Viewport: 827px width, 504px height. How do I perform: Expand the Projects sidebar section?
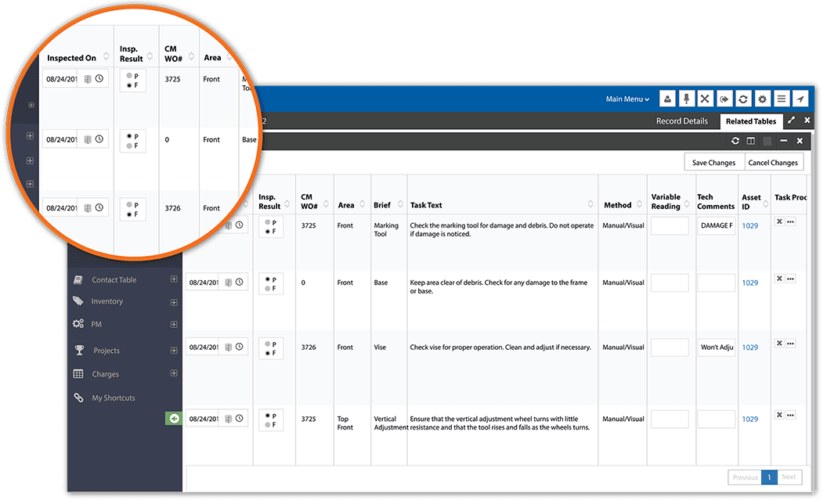coord(174,351)
